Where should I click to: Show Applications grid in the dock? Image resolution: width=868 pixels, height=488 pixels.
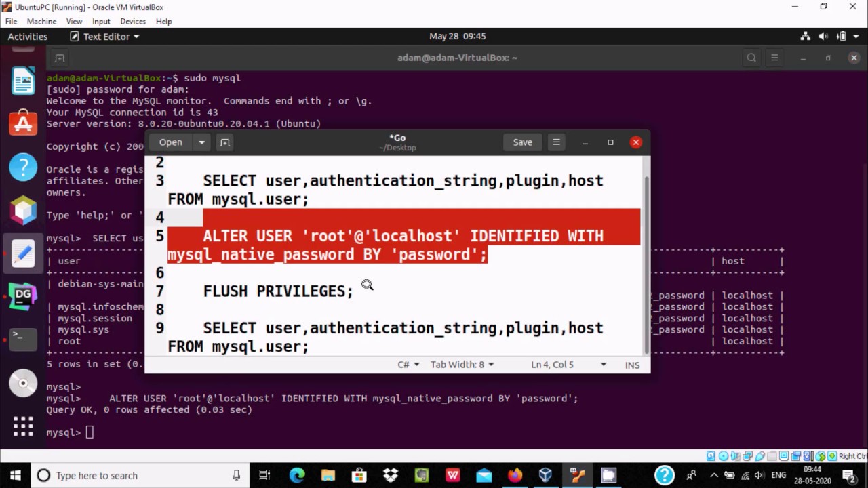[23, 426]
